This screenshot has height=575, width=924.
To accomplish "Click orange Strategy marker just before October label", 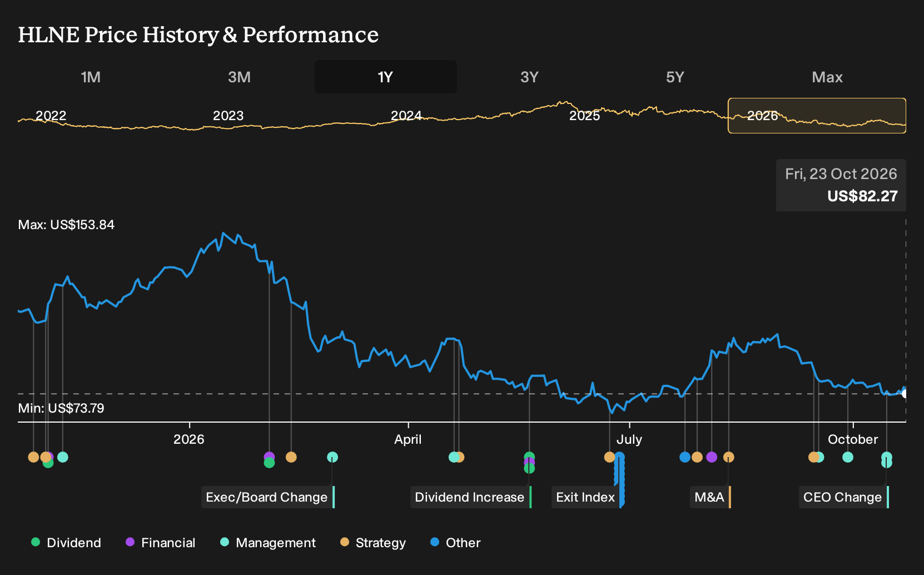I will tap(813, 457).
